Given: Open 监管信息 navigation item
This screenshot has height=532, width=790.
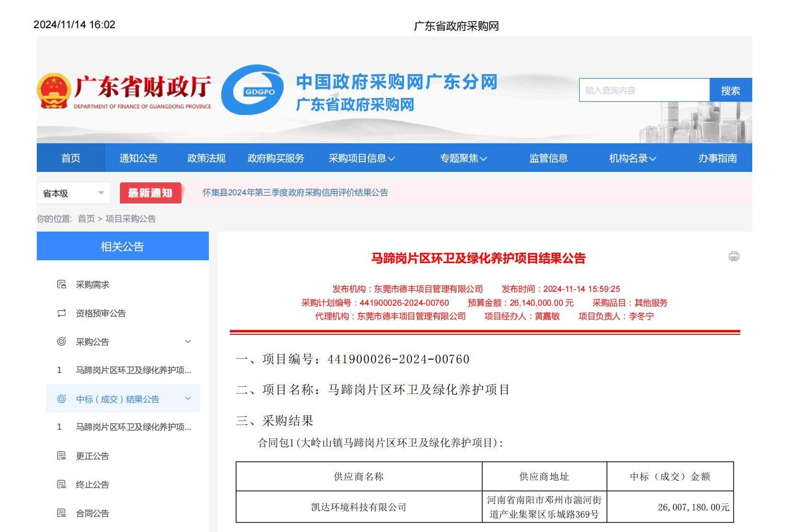Looking at the screenshot, I should pos(548,158).
